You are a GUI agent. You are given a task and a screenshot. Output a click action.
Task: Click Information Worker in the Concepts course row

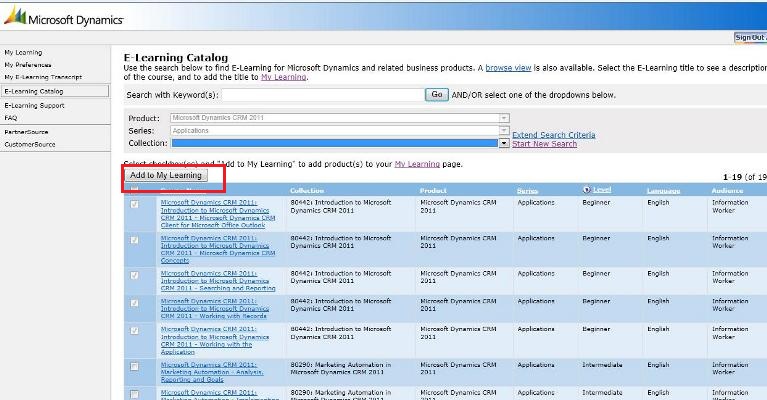tap(730, 242)
